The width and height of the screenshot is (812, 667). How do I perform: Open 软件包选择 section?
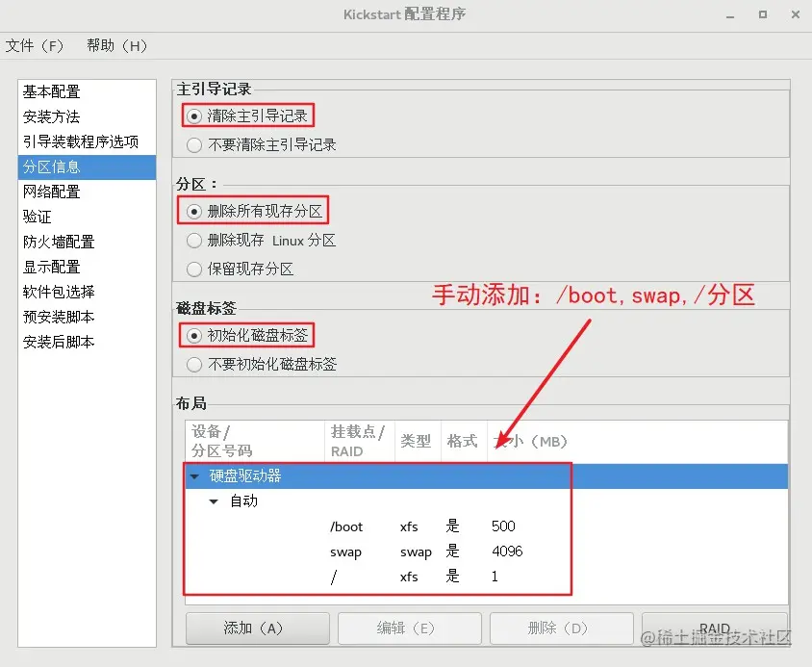87,292
